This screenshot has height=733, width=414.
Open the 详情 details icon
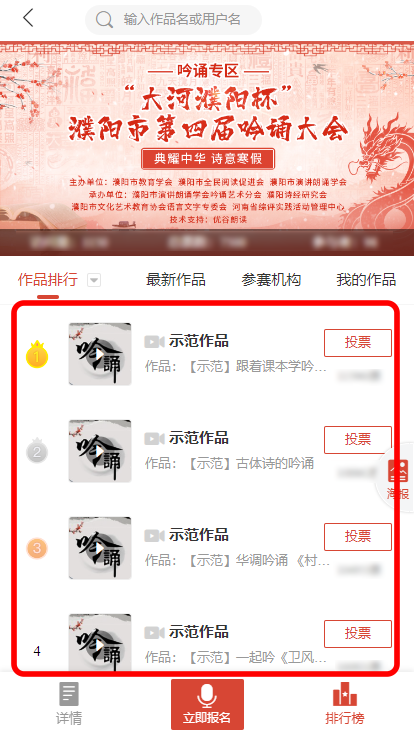click(x=69, y=704)
